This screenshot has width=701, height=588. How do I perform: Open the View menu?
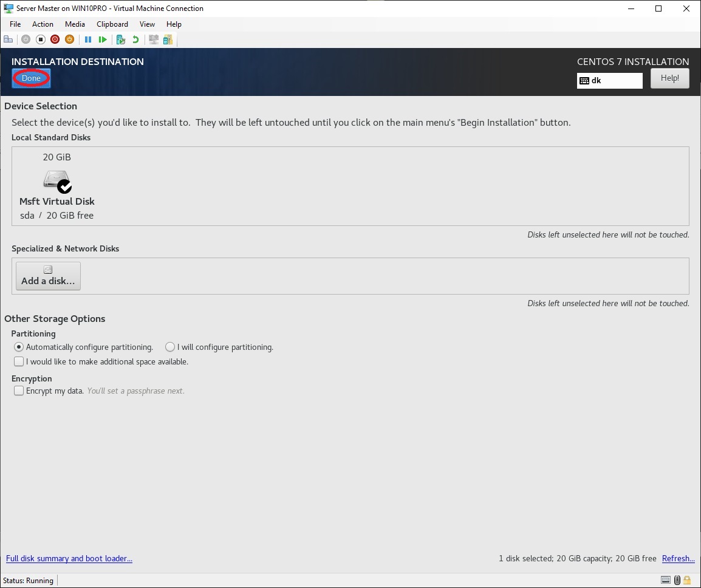click(147, 24)
